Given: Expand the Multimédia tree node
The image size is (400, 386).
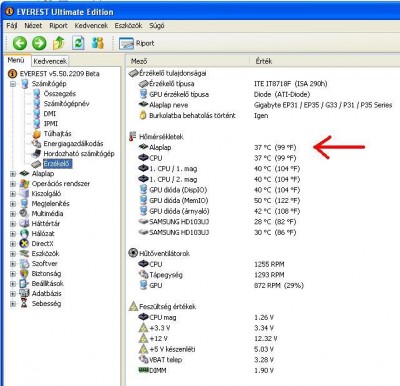Looking at the screenshot, I should [x=13, y=214].
